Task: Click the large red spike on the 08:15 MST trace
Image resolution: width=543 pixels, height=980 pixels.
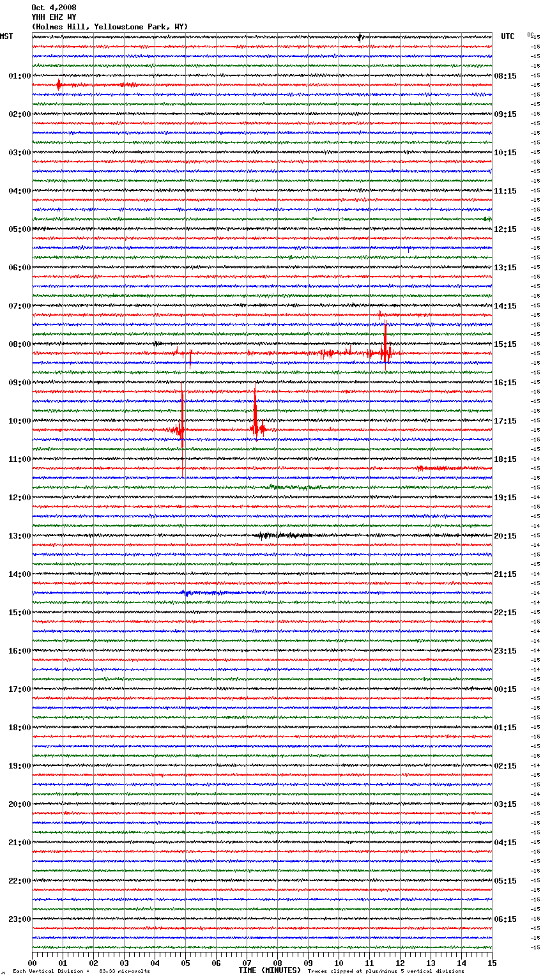Action: point(385,345)
